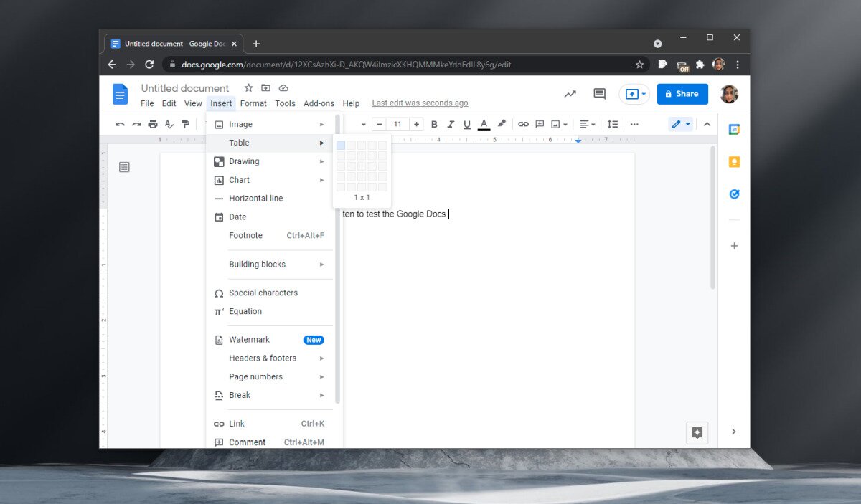Toggle italic formatting
Image resolution: width=861 pixels, height=504 pixels.
[451, 123]
